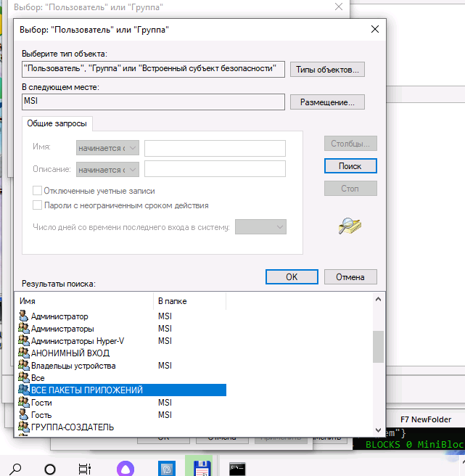Open Task View on taskbar
The height and width of the screenshot is (476, 465).
point(84,469)
